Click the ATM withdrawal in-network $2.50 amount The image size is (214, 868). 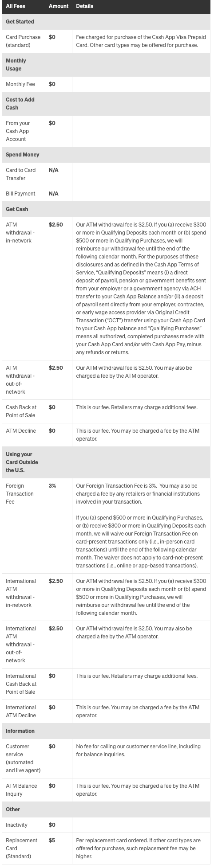[x=55, y=225]
